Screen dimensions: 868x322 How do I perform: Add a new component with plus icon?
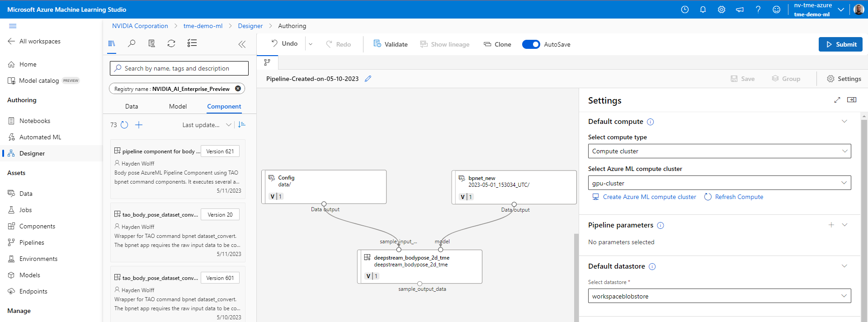coord(139,125)
